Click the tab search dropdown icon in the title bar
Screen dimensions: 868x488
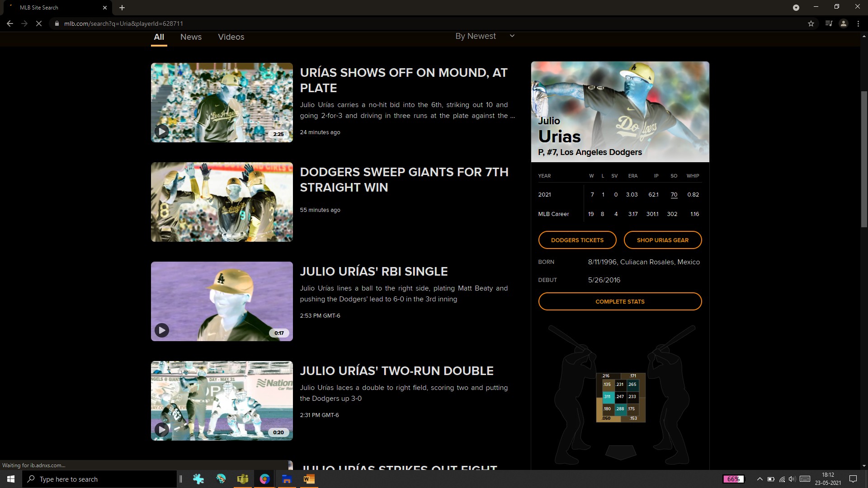point(796,7)
